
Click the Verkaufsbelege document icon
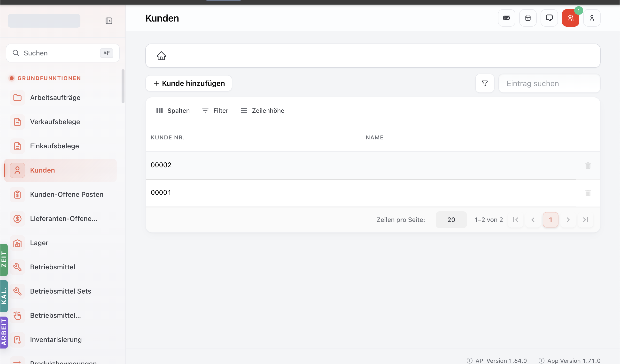tap(17, 122)
